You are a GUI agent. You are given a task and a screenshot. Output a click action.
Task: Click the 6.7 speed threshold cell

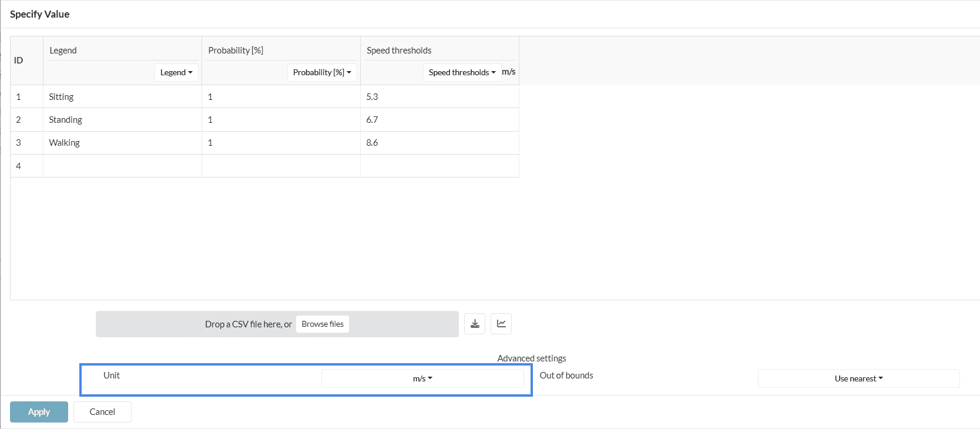point(439,120)
